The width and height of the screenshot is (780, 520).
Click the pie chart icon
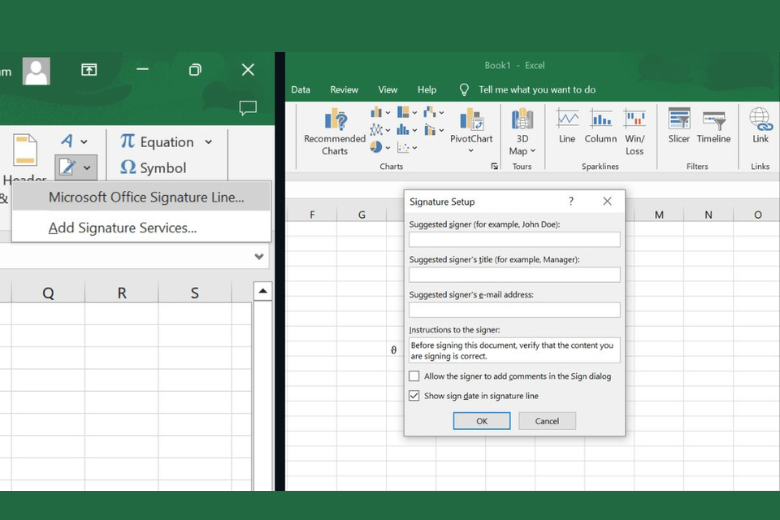point(376,147)
